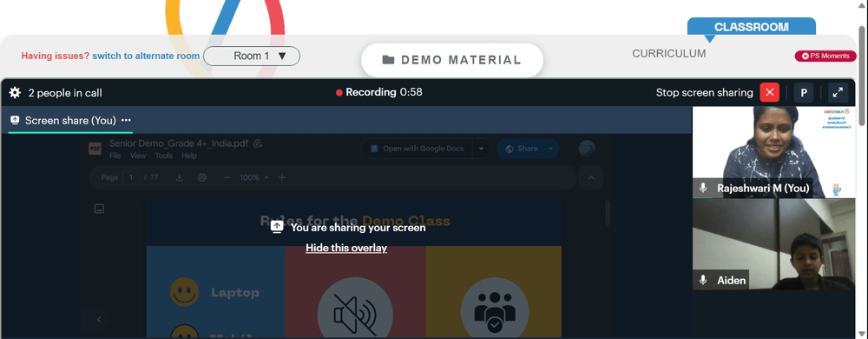Click the smiley icon beside Laptop
Viewport: 868px width, 339px height.
tap(184, 292)
